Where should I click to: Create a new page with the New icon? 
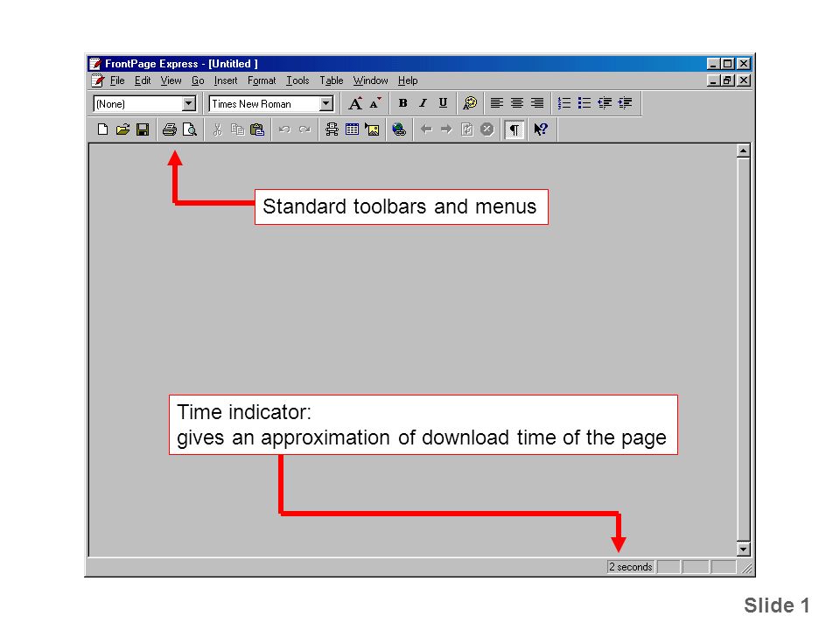point(103,129)
